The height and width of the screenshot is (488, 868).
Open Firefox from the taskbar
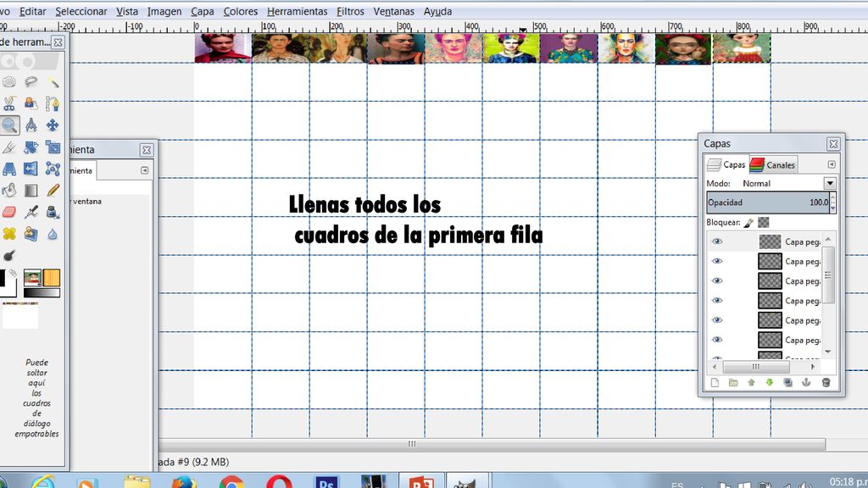[183, 482]
